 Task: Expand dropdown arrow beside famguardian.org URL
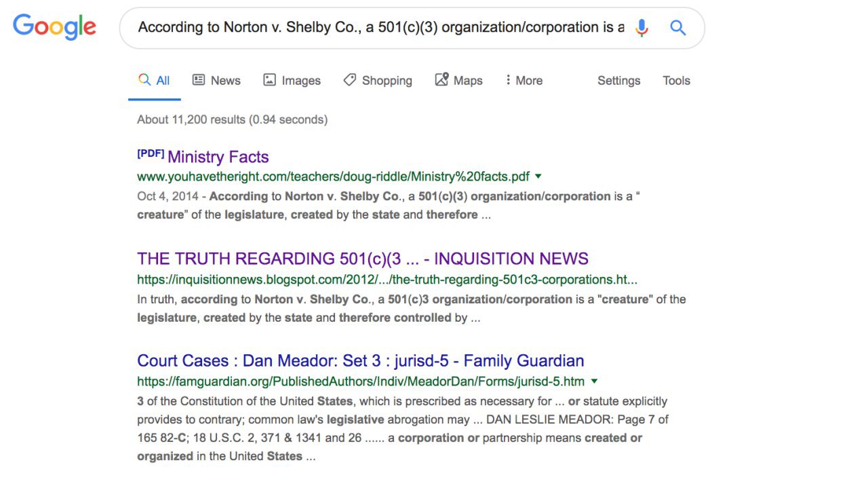point(594,381)
